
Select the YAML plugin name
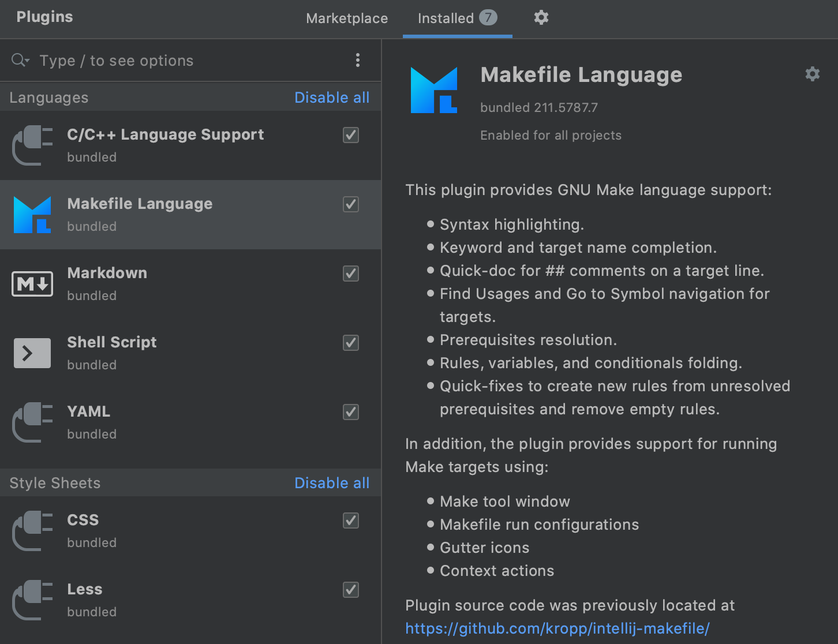click(x=88, y=411)
